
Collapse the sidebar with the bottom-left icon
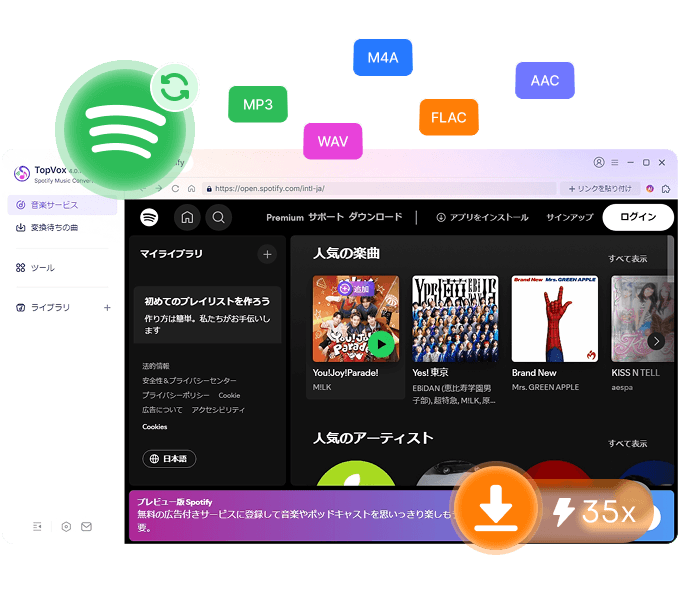37,526
